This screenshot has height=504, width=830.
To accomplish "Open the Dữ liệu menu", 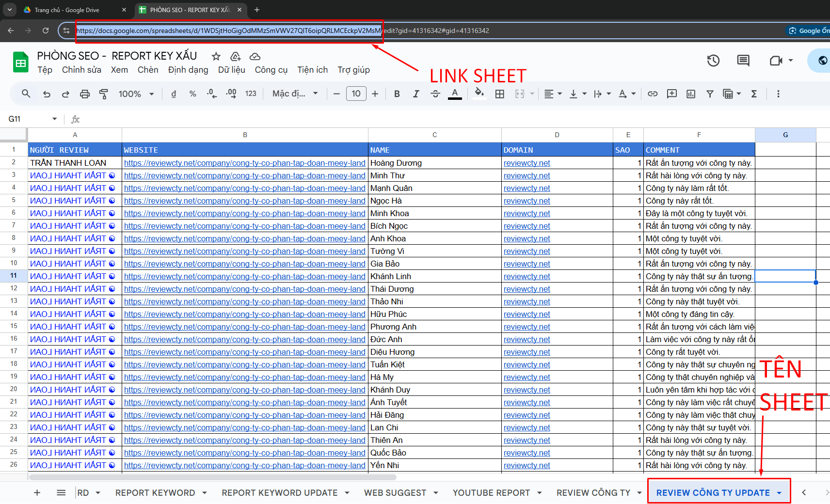I will [x=232, y=70].
